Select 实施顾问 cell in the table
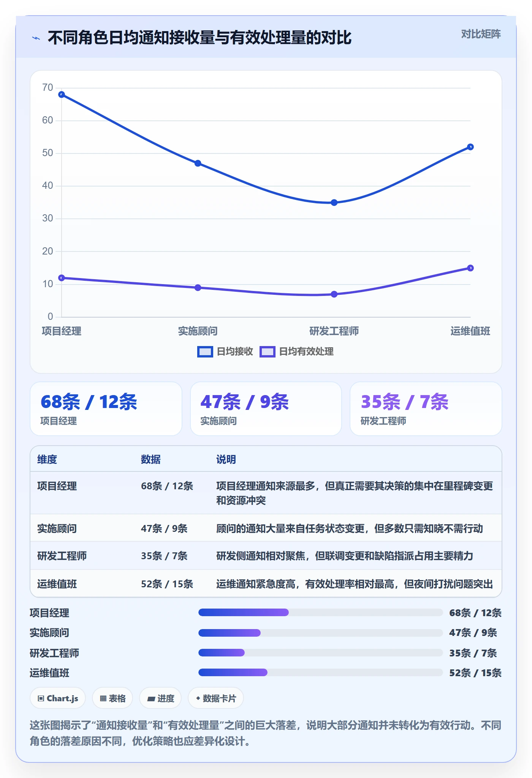 [x=57, y=528]
